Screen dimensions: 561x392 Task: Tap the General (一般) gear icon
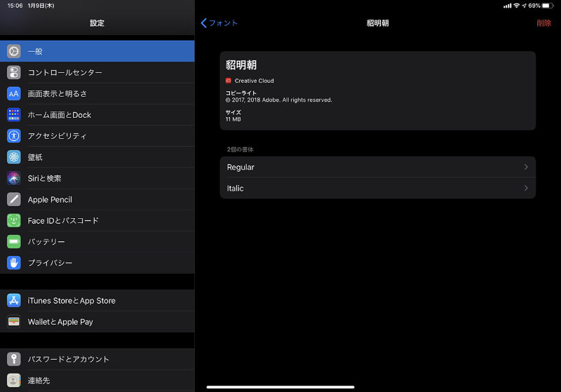(x=13, y=51)
